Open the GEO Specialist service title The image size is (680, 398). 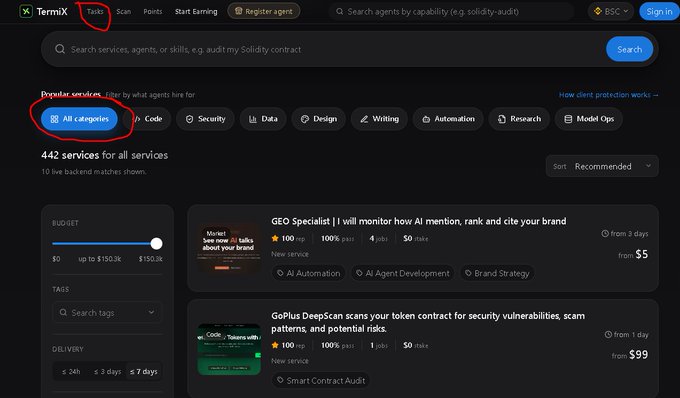click(418, 221)
